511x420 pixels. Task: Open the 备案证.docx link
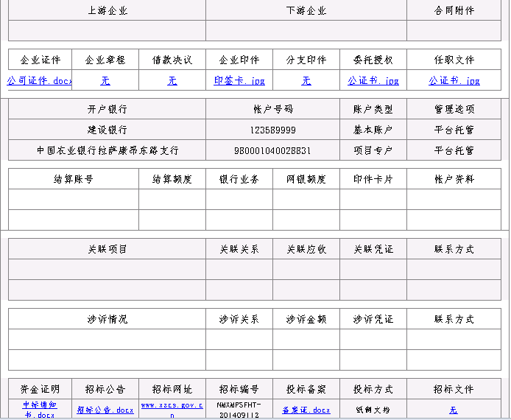pos(306,410)
